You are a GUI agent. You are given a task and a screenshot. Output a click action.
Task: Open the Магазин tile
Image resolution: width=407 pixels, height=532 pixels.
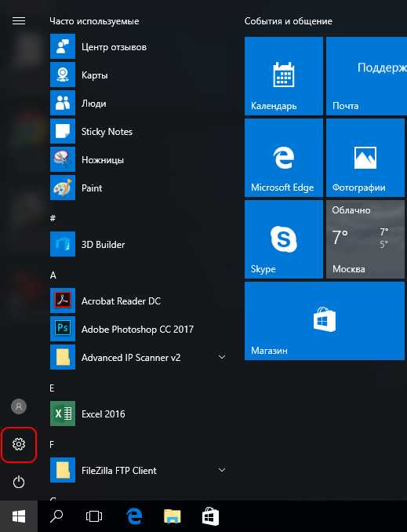(x=325, y=321)
